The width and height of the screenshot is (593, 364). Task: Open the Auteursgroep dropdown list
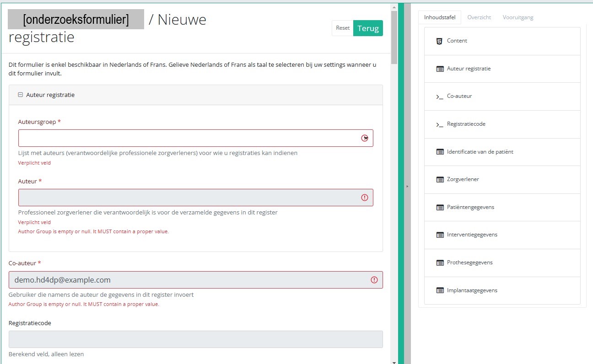point(365,138)
